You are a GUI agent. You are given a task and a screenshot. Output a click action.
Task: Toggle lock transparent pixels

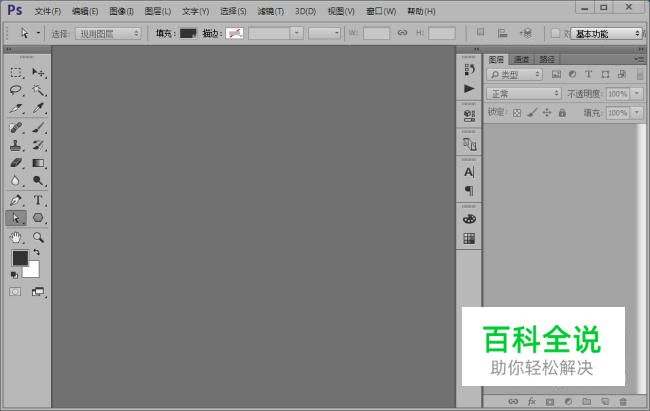click(x=517, y=113)
